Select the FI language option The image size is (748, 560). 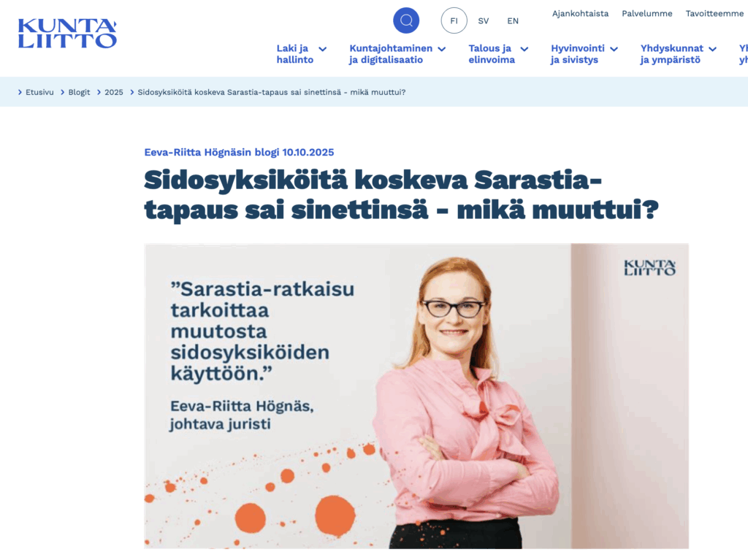tap(454, 20)
